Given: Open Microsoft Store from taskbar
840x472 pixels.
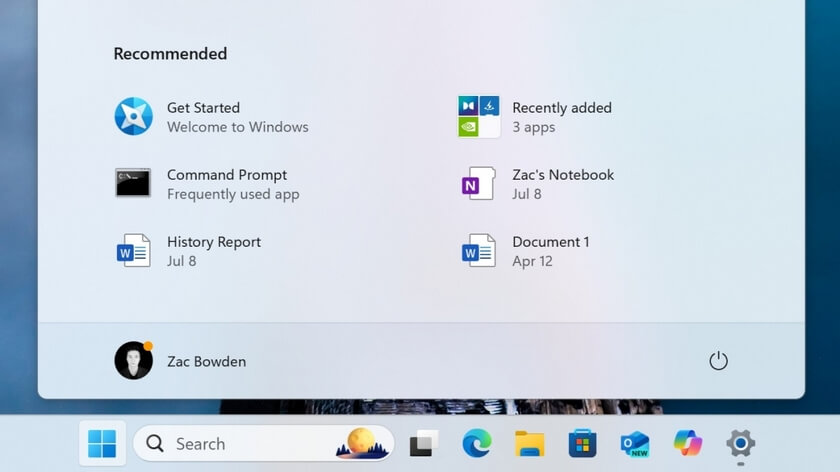Looking at the screenshot, I should click(x=582, y=443).
